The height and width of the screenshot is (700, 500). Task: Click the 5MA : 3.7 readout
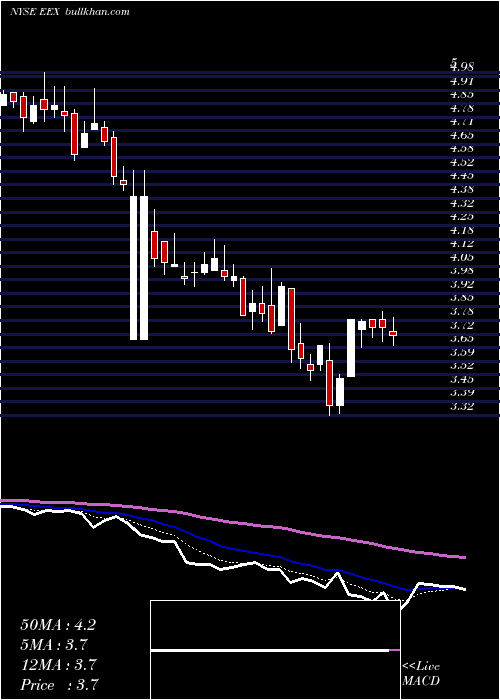click(54, 645)
